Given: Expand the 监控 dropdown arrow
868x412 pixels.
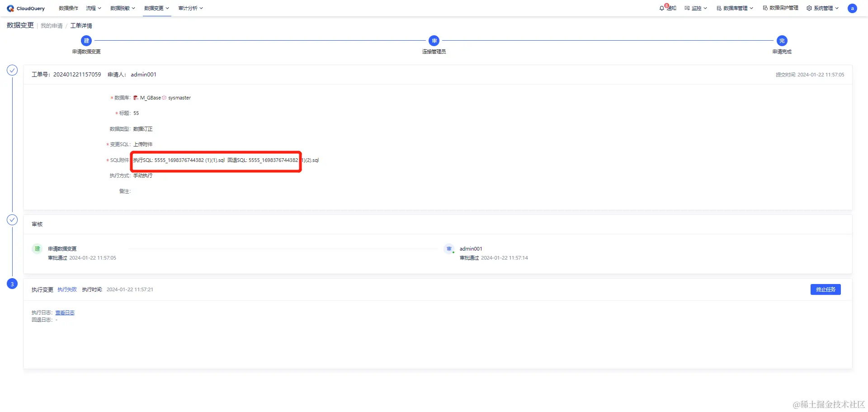Looking at the screenshot, I should tap(705, 8).
